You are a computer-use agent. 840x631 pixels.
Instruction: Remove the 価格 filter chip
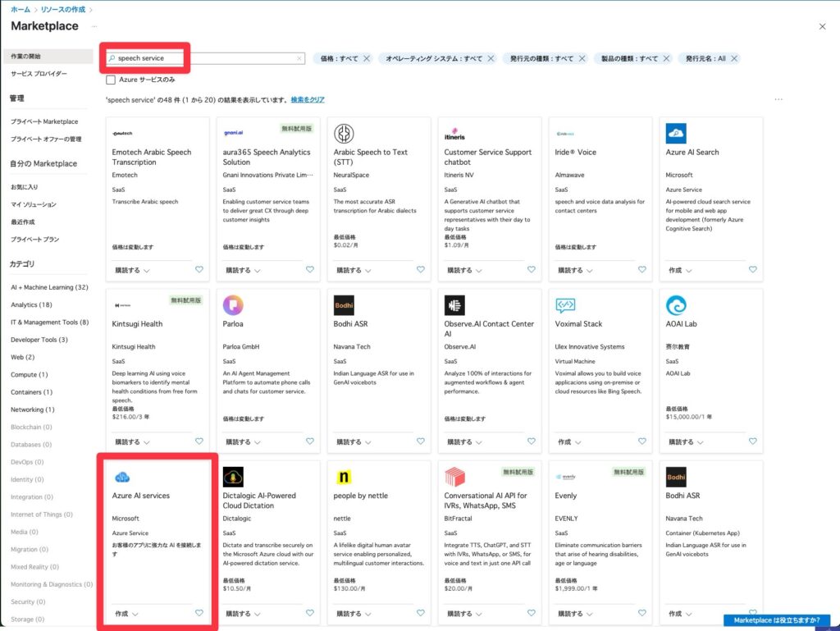pyautogui.click(x=367, y=58)
